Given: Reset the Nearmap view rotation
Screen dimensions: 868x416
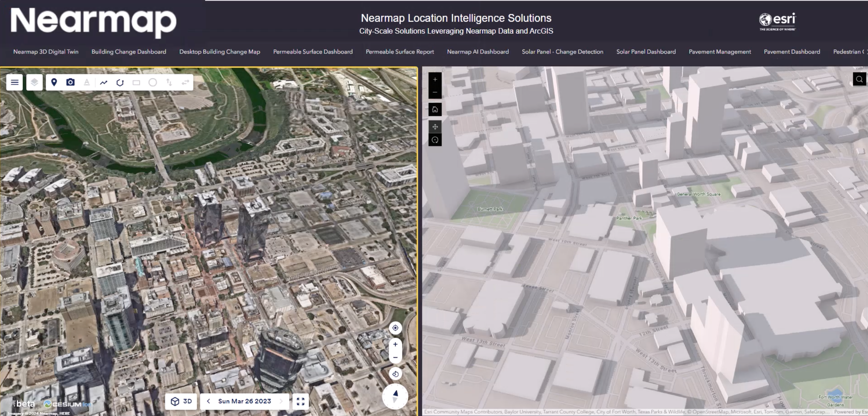Looking at the screenshot, I should tap(395, 374).
